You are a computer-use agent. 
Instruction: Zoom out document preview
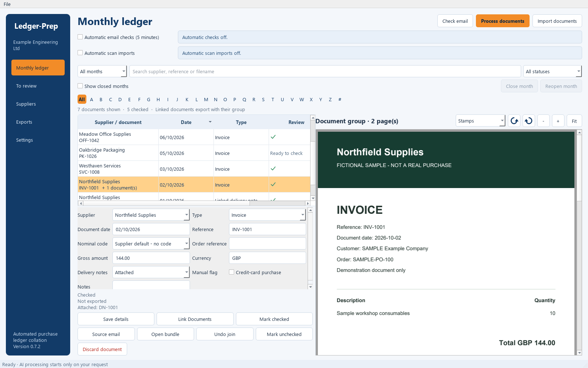544,121
